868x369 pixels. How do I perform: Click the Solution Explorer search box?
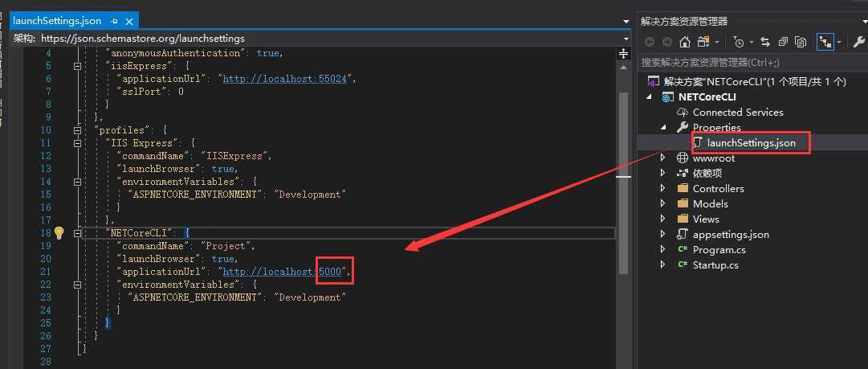[752, 63]
